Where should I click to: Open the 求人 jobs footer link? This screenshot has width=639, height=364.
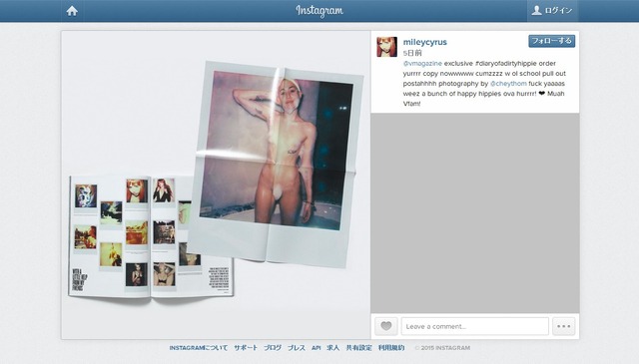(x=332, y=348)
